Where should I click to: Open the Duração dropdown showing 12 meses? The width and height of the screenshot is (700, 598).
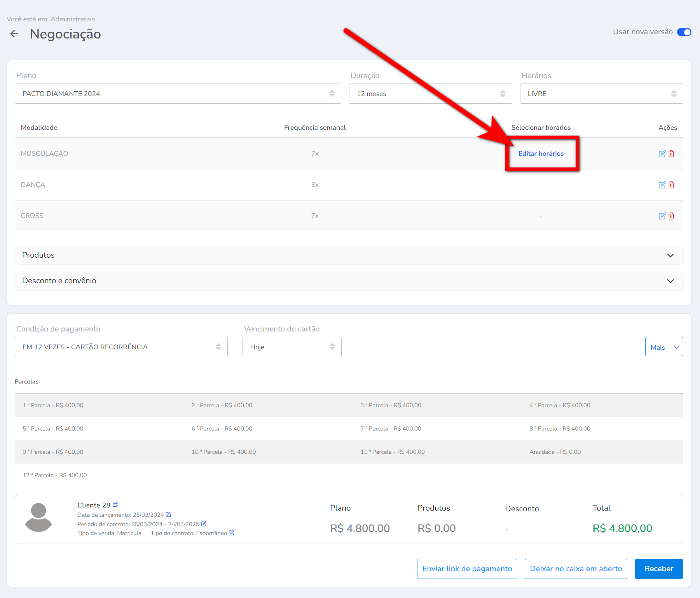click(430, 94)
